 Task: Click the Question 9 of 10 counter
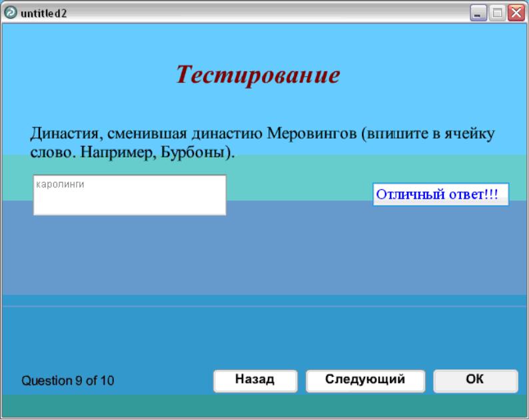(67, 381)
